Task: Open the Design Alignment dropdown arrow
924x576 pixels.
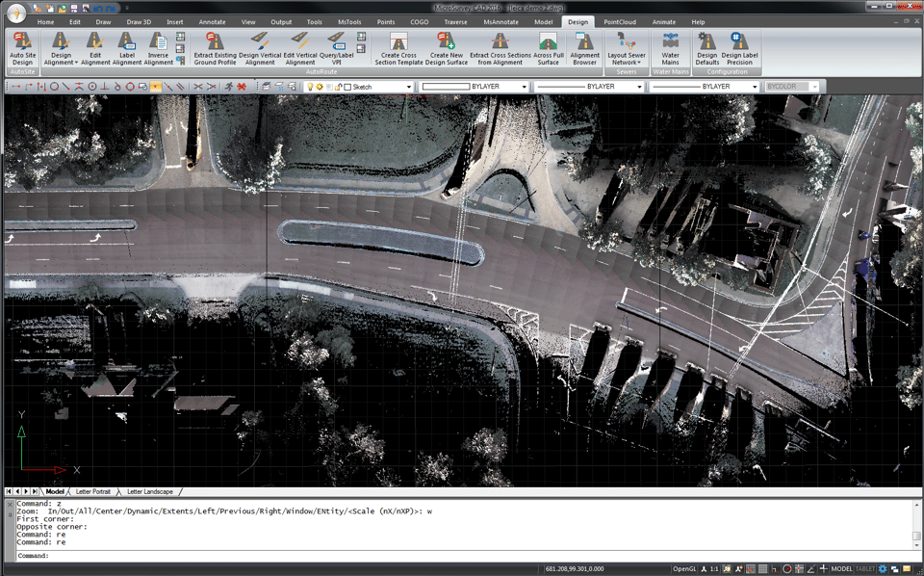Action: click(x=75, y=64)
